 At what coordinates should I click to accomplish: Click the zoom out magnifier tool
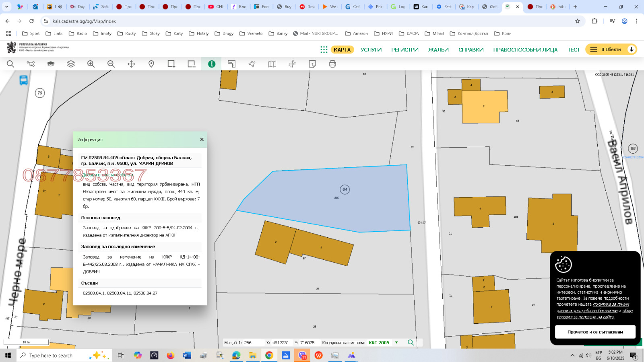[111, 64]
